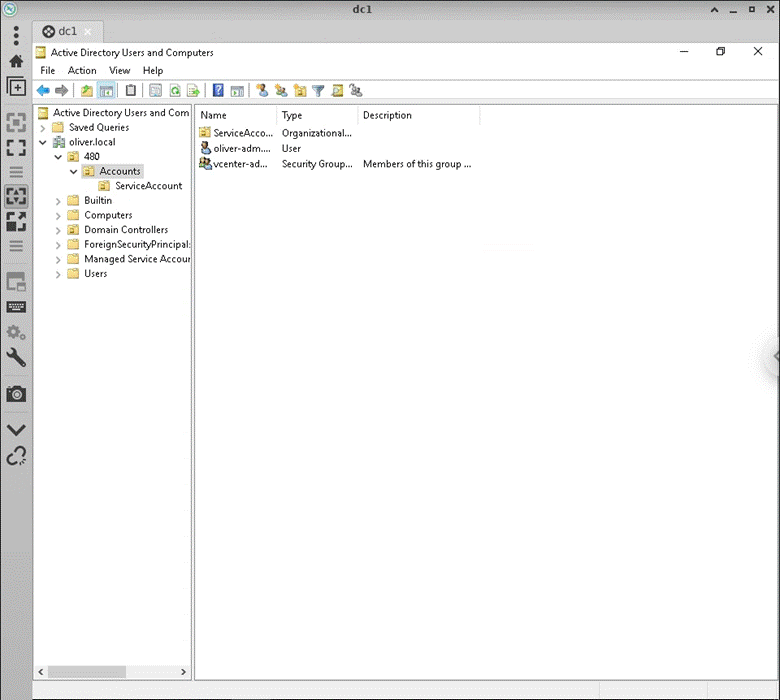The image size is (780, 700).
Task: Sort by the Description column header
Action: (x=419, y=115)
